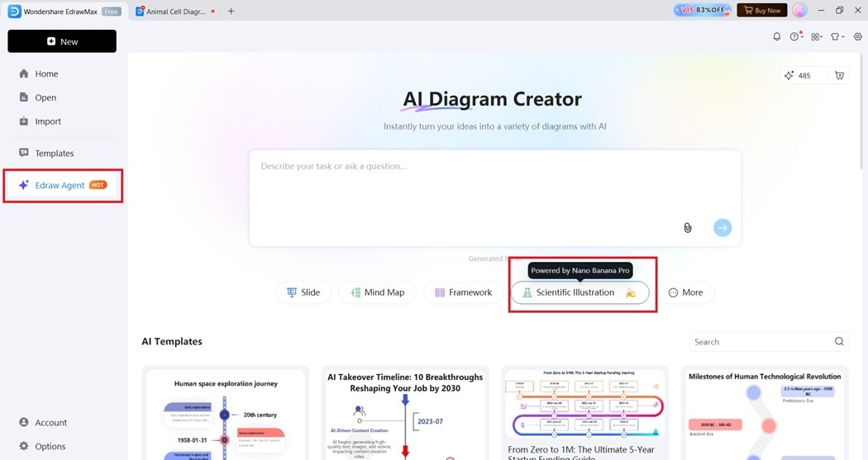Click the Wondershare EdrawMax logo
Screen dimensions: 868x460
coord(14,11)
